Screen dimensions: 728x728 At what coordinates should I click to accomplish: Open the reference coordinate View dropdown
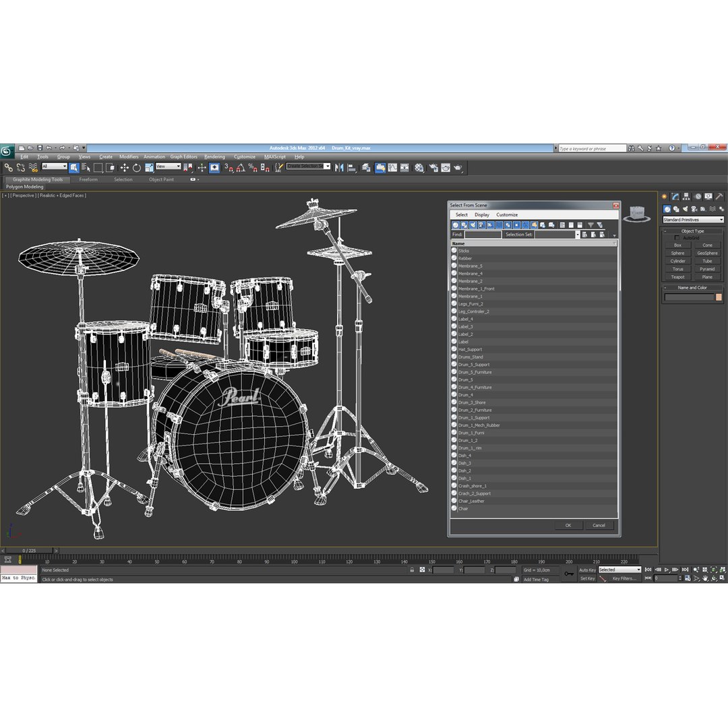pos(168,166)
